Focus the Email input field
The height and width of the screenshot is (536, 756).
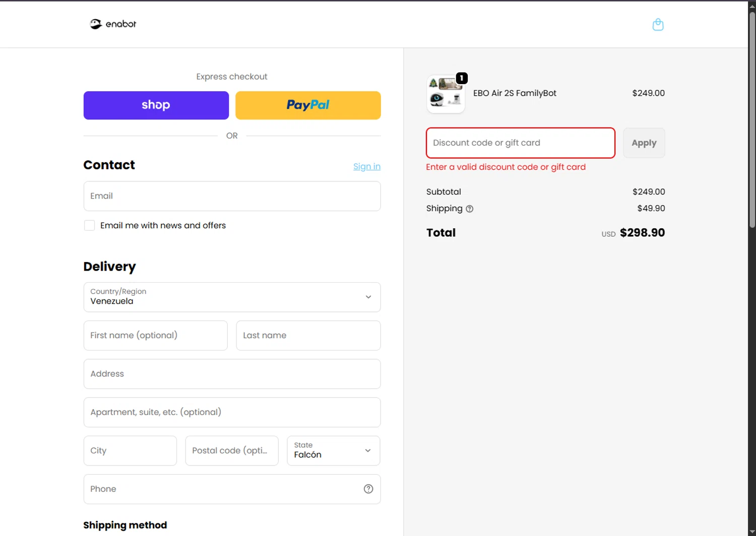pyautogui.click(x=232, y=196)
